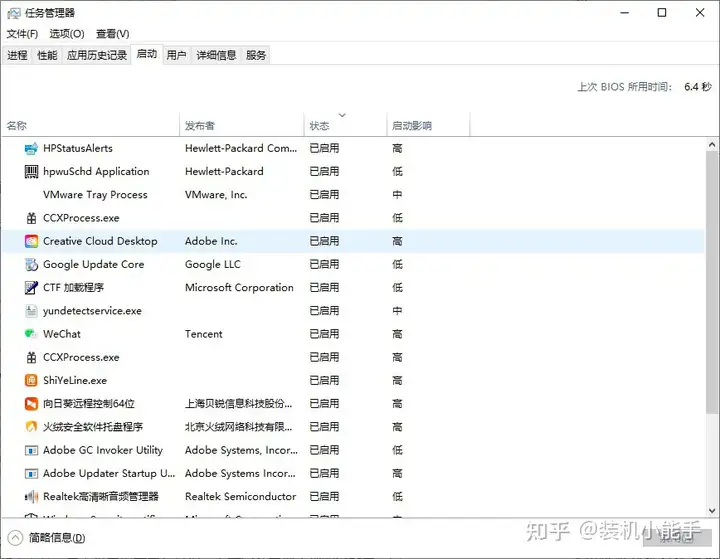Select the VMware Tray Process row
This screenshot has height=559, width=720.
[x=353, y=195]
